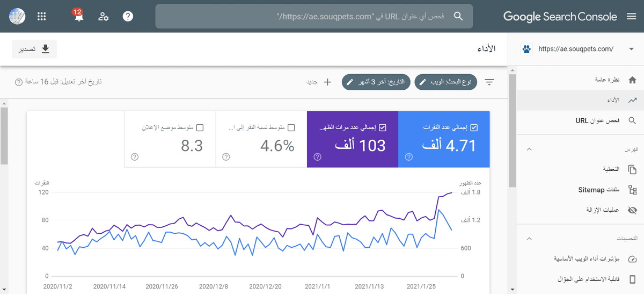Export data with تصدير button
The image size is (644, 294).
click(34, 49)
